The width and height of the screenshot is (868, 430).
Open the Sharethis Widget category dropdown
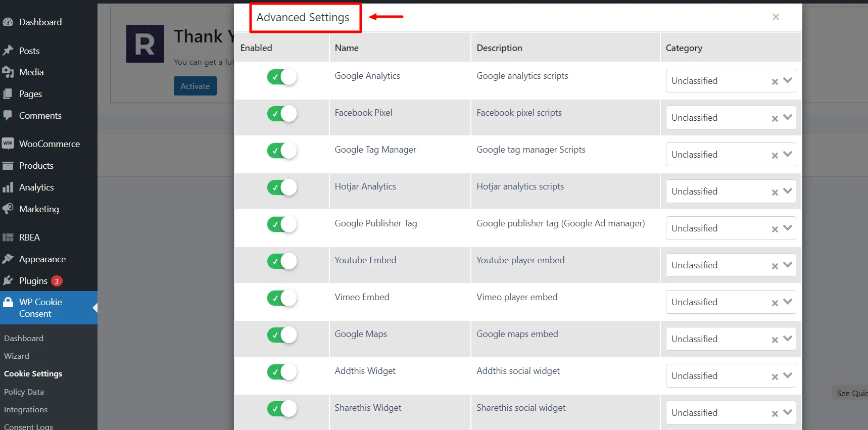[788, 413]
